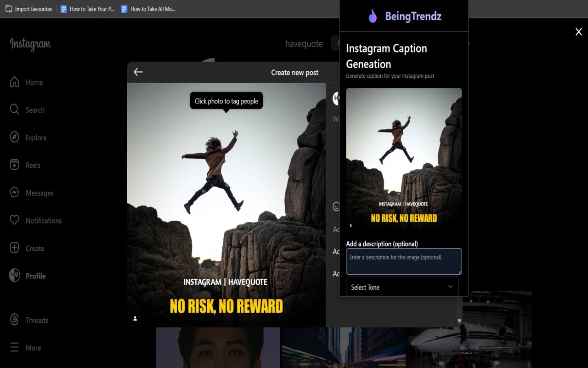588x368 pixels.
Task: Click 'Generate caption for your Instagram post' text
Action: [390, 76]
